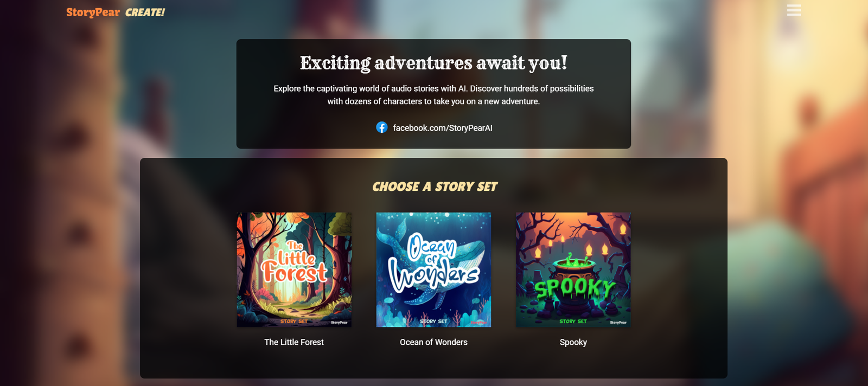Click the Exciting adventures await you heading
The height and width of the screenshot is (386, 868).
point(433,63)
